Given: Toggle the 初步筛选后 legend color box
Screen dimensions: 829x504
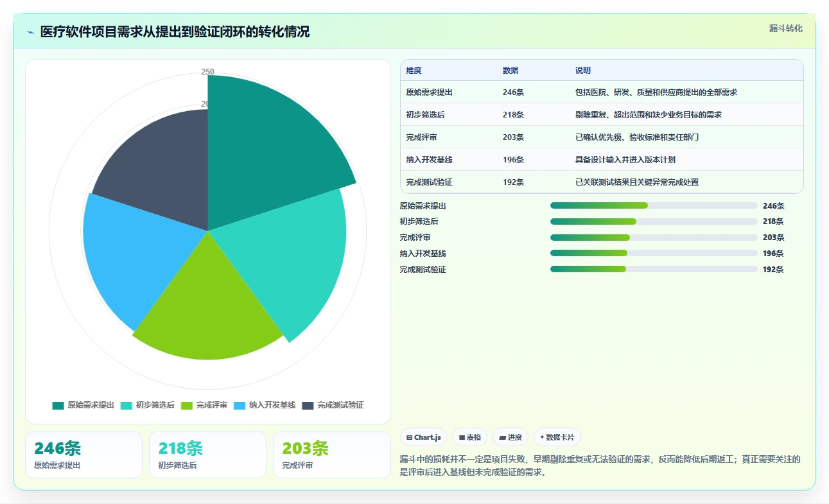Looking at the screenshot, I should [x=127, y=405].
